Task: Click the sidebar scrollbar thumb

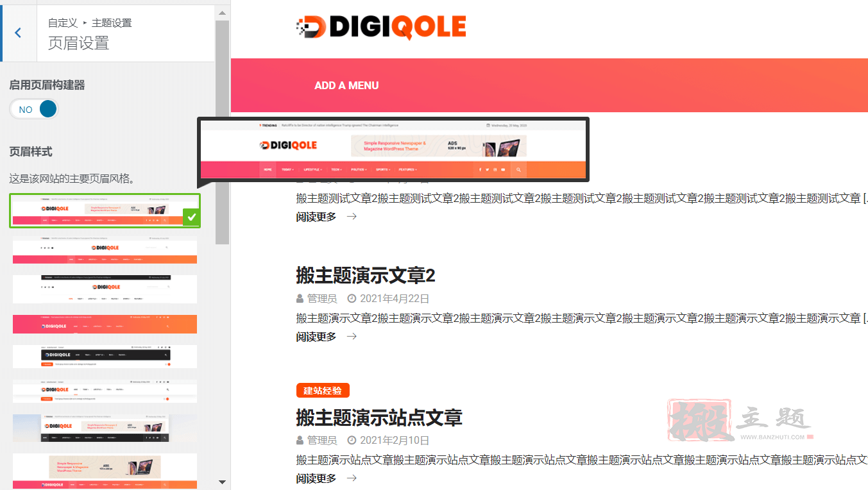Action: point(222,132)
